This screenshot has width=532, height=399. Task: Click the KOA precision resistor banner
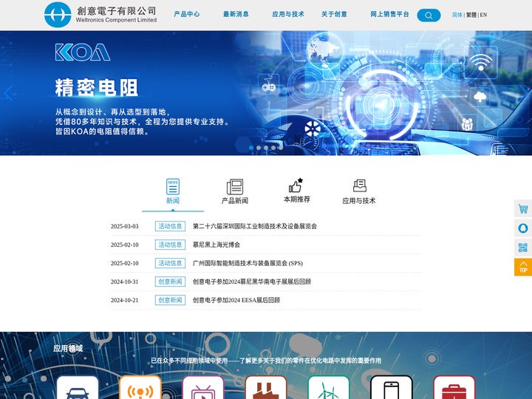[x=266, y=93]
